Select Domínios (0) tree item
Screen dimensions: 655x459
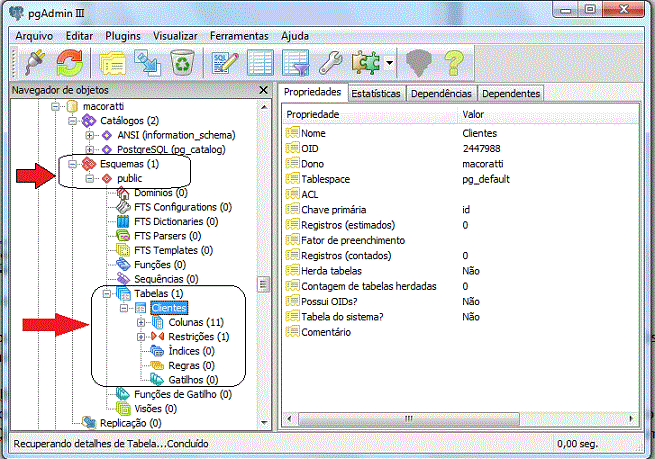pos(161,193)
